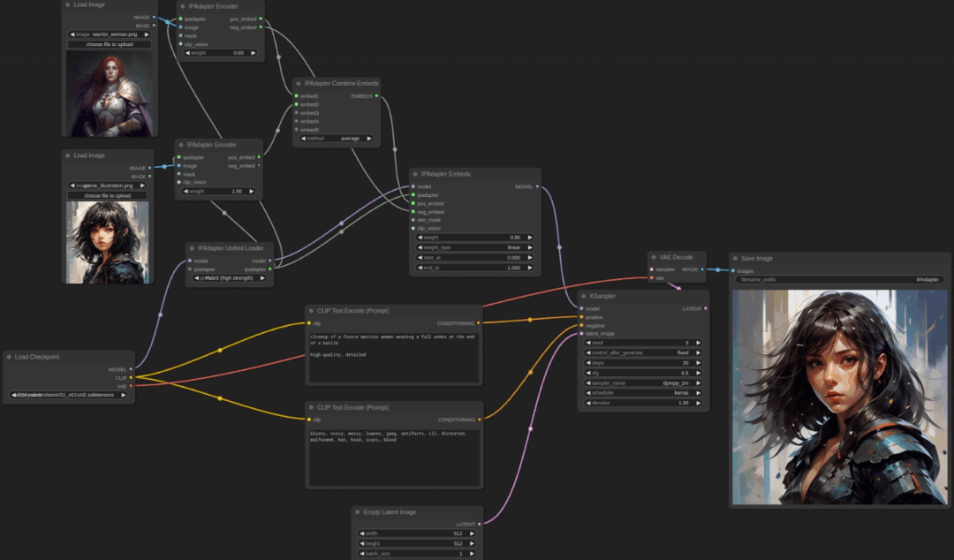Click the KSampler node title

602,297
